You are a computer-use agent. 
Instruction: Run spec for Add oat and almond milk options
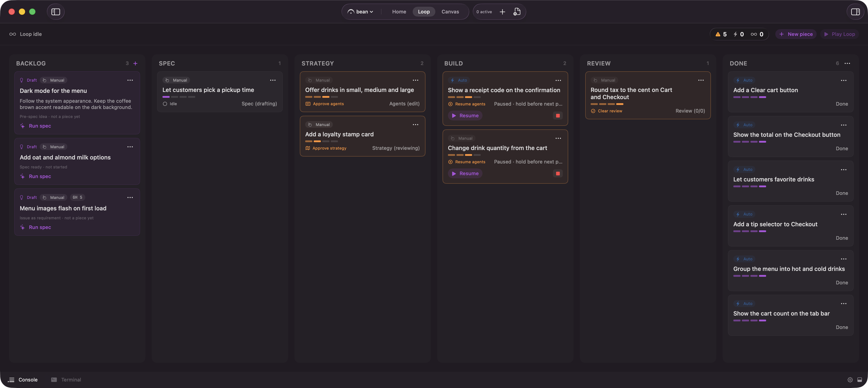[36, 177]
